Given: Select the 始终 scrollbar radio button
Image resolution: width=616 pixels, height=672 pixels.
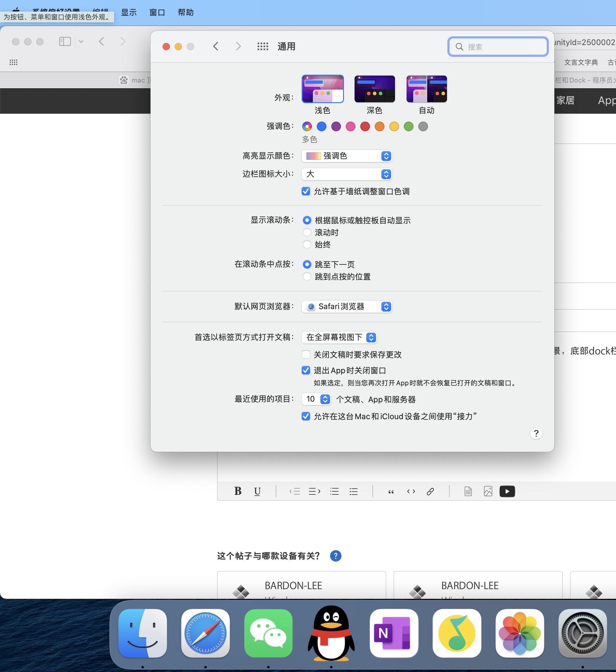Looking at the screenshot, I should (307, 244).
